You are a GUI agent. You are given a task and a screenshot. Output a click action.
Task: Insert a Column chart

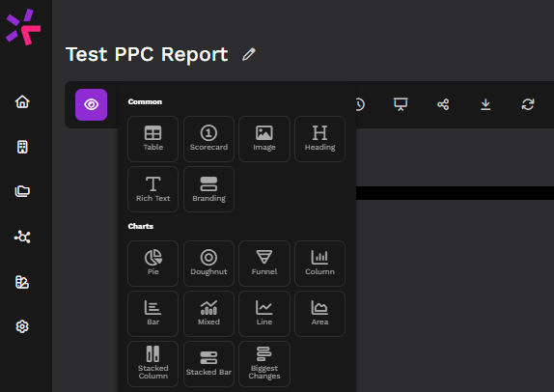pyautogui.click(x=319, y=264)
